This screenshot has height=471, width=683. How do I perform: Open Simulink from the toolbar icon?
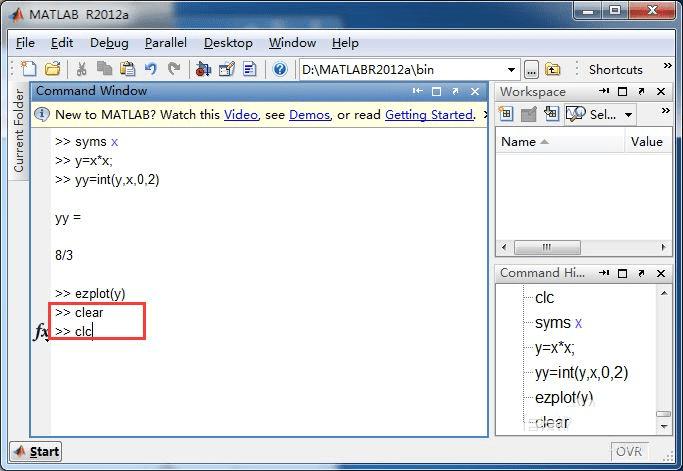203,69
